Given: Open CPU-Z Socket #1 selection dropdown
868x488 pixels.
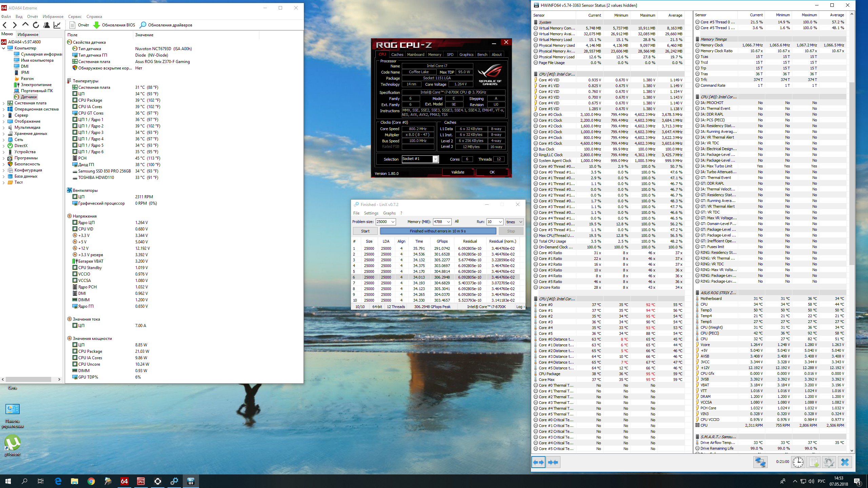Looking at the screenshot, I should click(x=435, y=159).
